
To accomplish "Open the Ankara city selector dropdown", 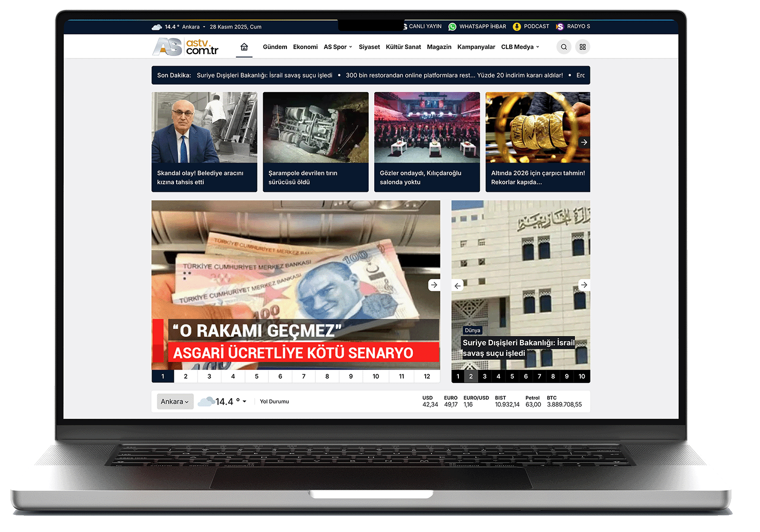I will pos(175,402).
